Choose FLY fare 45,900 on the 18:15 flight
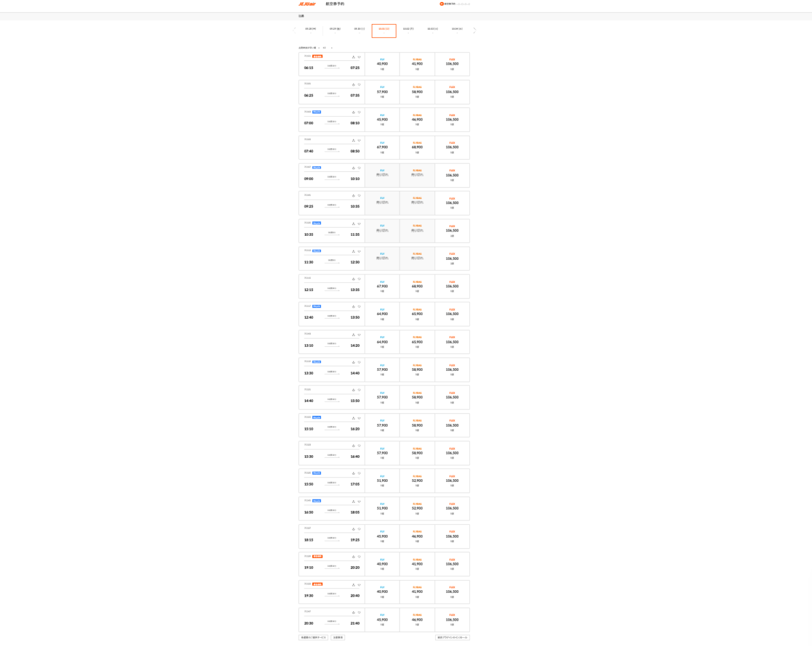Image resolution: width=812 pixels, height=646 pixels. pyautogui.click(x=382, y=536)
